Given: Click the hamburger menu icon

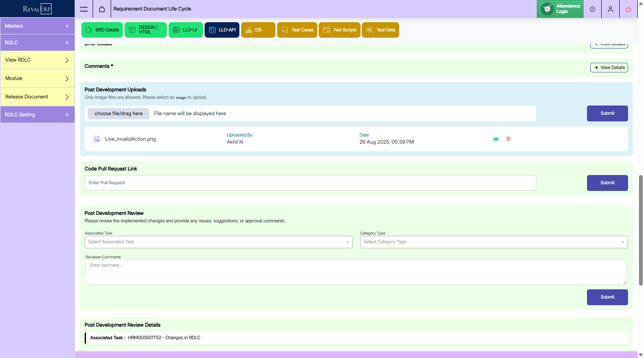Looking at the screenshot, I should point(84,9).
